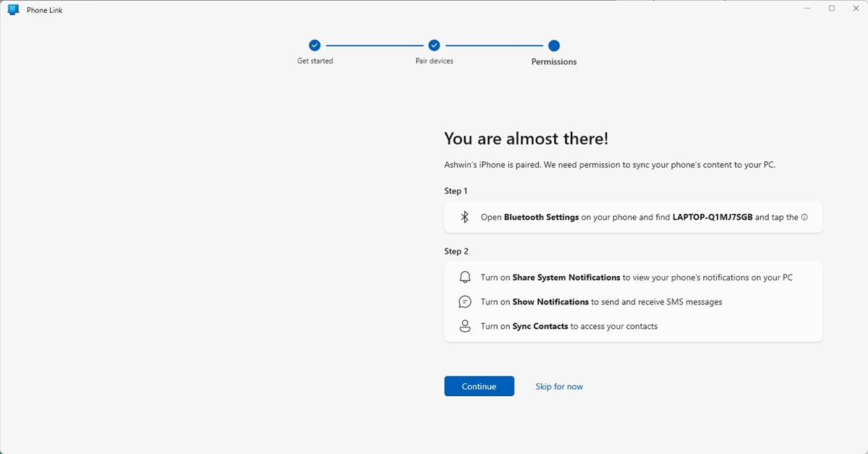Click the 'You are almost there!' heading

click(x=526, y=139)
